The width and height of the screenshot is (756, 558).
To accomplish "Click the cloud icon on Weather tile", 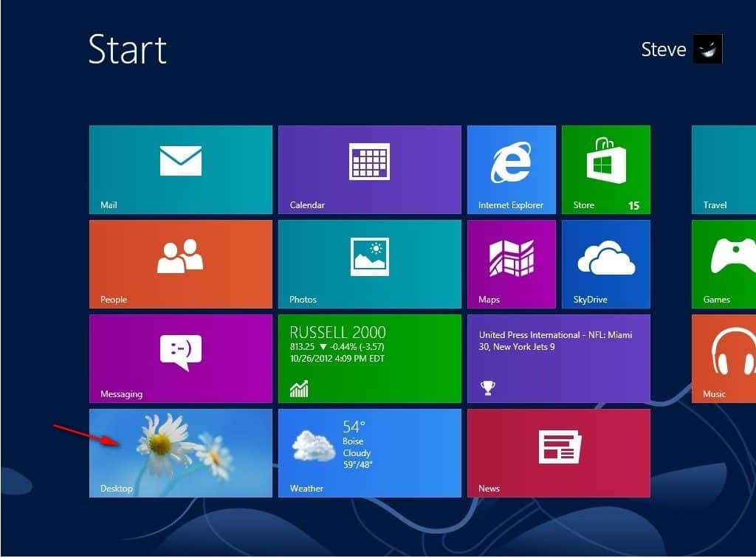I will tap(313, 446).
